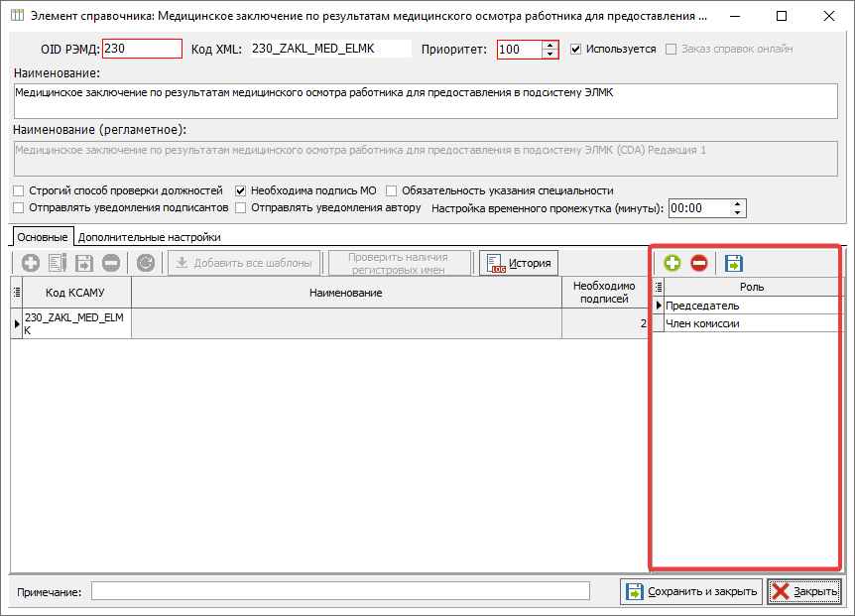Click the Наименование column header in grid

click(346, 293)
